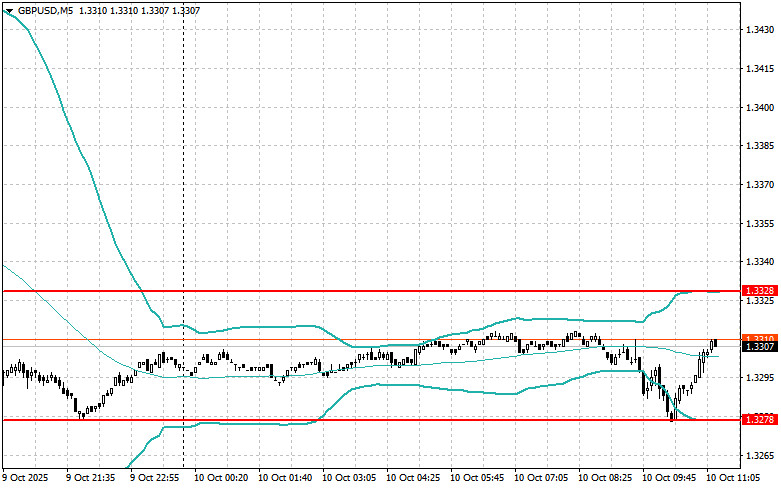781x489 pixels.
Task: Click the 1.3400 price scale label
Action: [760, 108]
